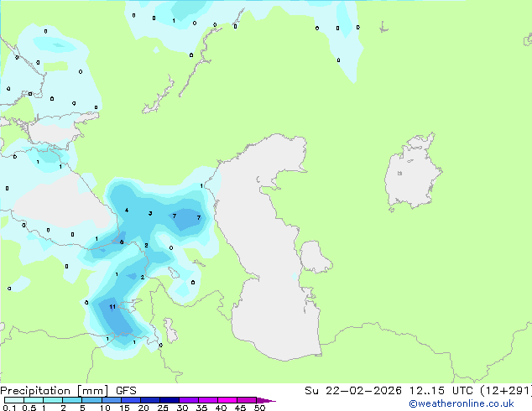This screenshot has height=411, width=532.
Task: Click the '(12+291)' forecast offset text
Action: 506,391
